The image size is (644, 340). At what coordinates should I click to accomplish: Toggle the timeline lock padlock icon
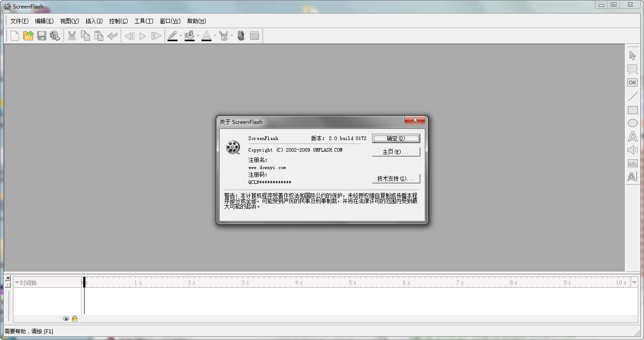(74, 318)
